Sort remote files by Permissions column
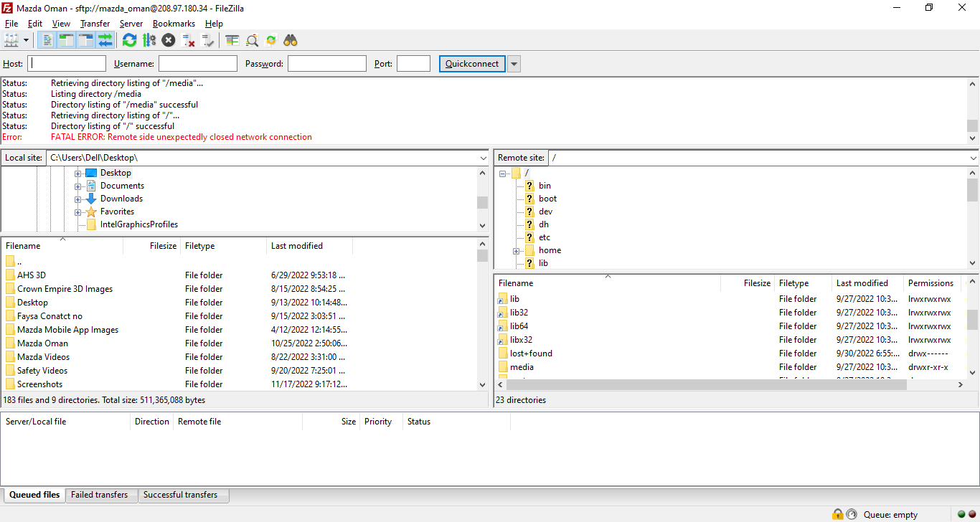 pos(932,283)
